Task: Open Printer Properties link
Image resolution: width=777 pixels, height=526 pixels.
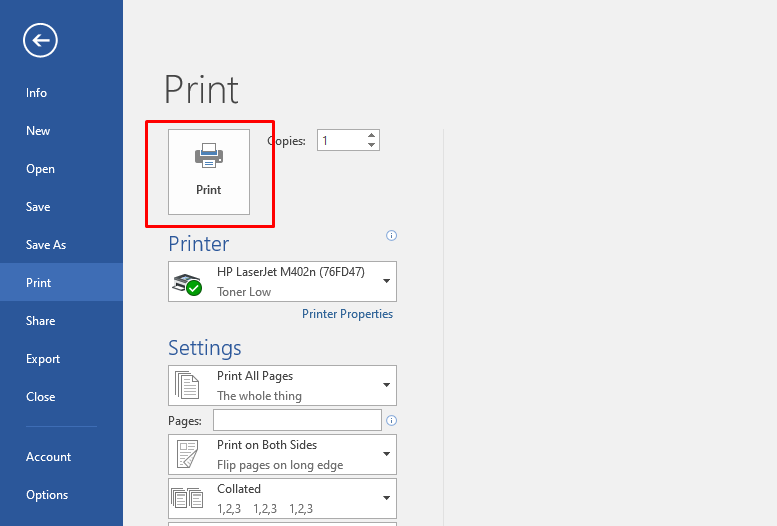Action: (347, 314)
